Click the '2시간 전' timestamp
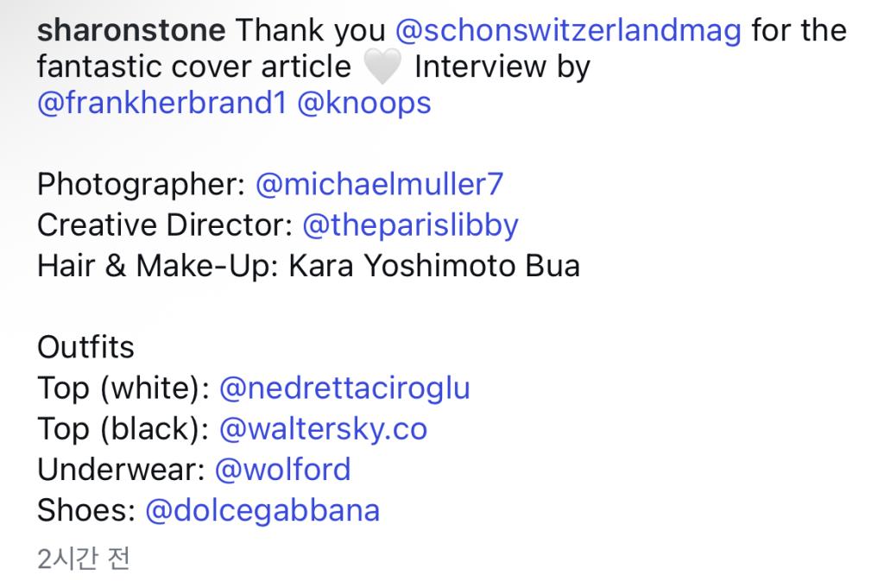The height and width of the screenshot is (588, 884). click(x=84, y=559)
